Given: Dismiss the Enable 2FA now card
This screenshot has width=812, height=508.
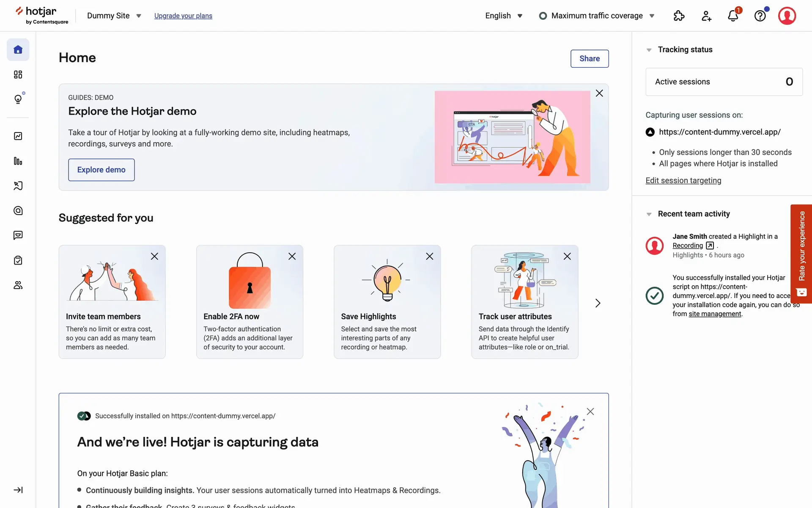Looking at the screenshot, I should (x=292, y=257).
